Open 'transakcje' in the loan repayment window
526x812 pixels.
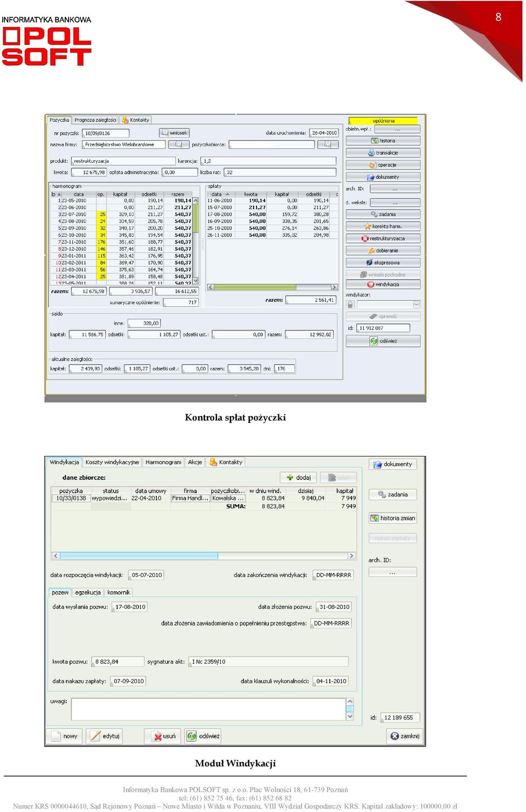click(x=383, y=153)
